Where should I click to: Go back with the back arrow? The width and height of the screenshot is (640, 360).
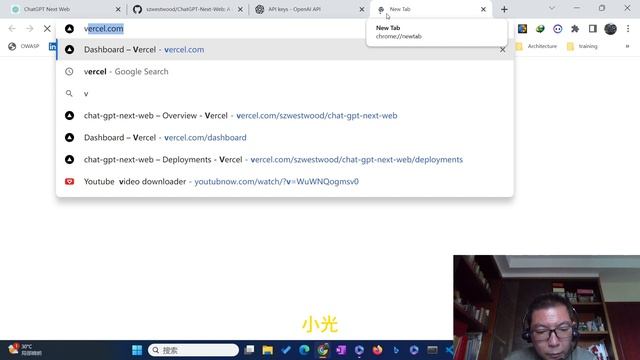[12, 29]
